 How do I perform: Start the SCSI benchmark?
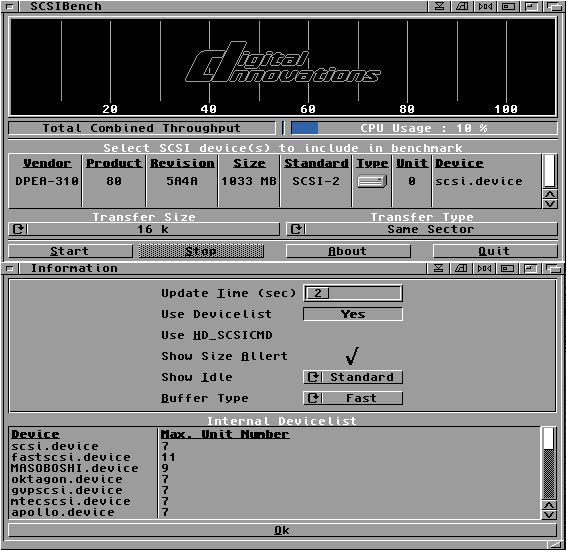[x=70, y=251]
